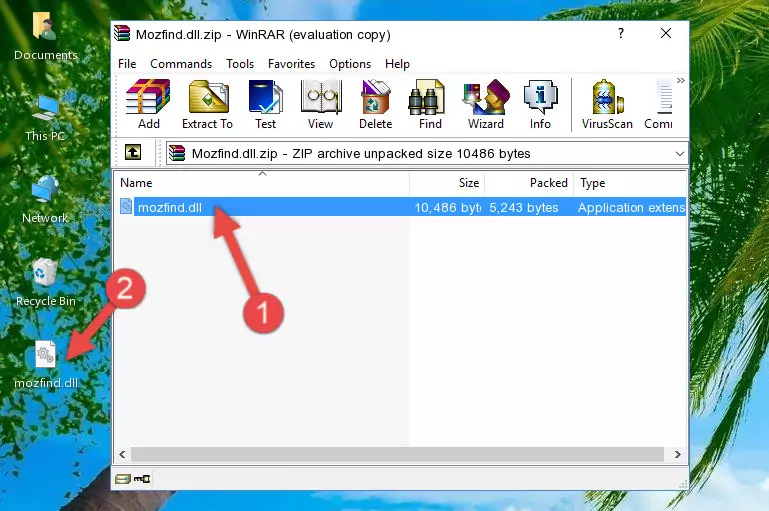Image resolution: width=769 pixels, height=511 pixels.
Task: Click the partially visible Comment icon
Action: [659, 104]
